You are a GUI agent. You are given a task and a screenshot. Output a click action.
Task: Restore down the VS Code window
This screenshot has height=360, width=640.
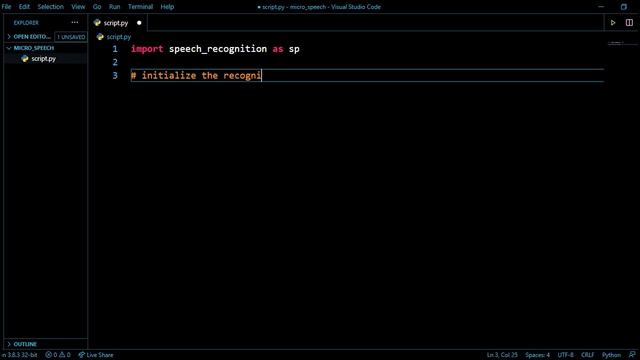(x=624, y=7)
